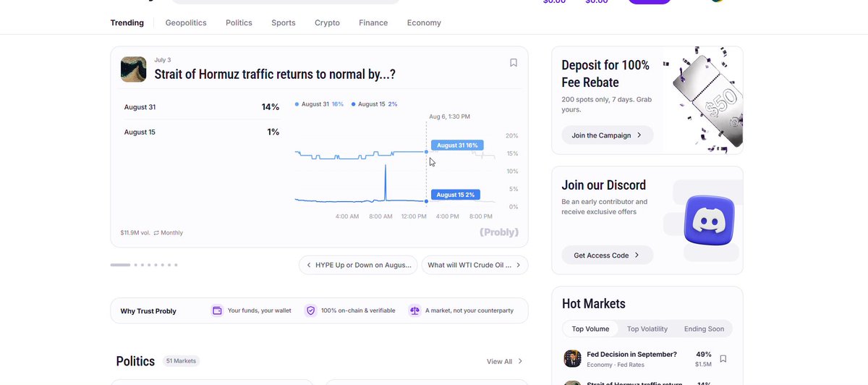This screenshot has width=868, height=385.
Task: Switch to the Sports category
Action: pyautogui.click(x=284, y=22)
